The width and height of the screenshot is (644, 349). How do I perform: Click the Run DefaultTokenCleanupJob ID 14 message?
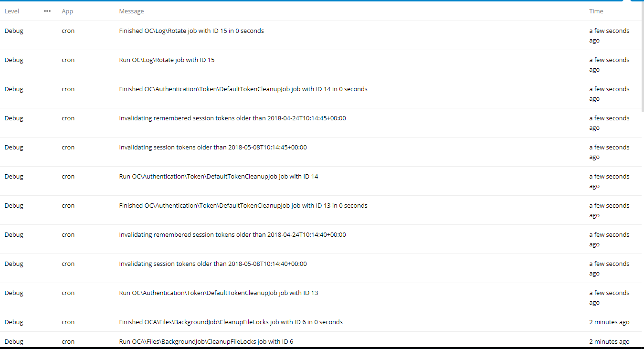tap(218, 177)
